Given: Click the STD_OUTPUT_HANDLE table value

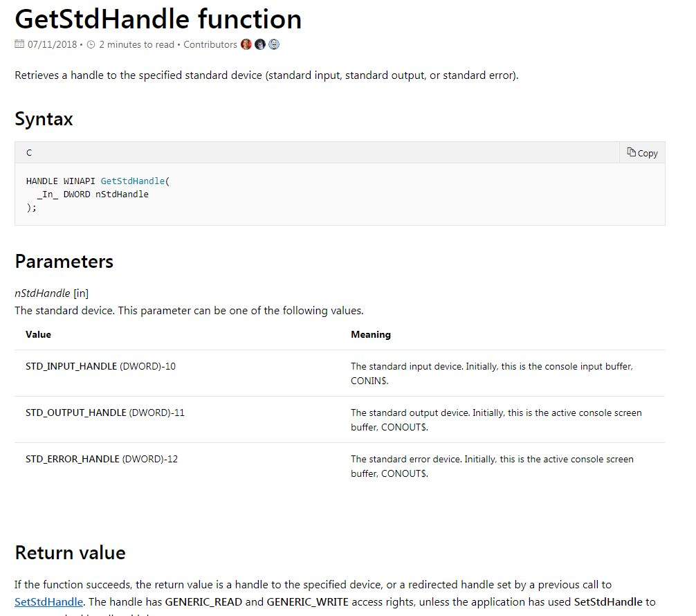Looking at the screenshot, I should coord(76,413).
